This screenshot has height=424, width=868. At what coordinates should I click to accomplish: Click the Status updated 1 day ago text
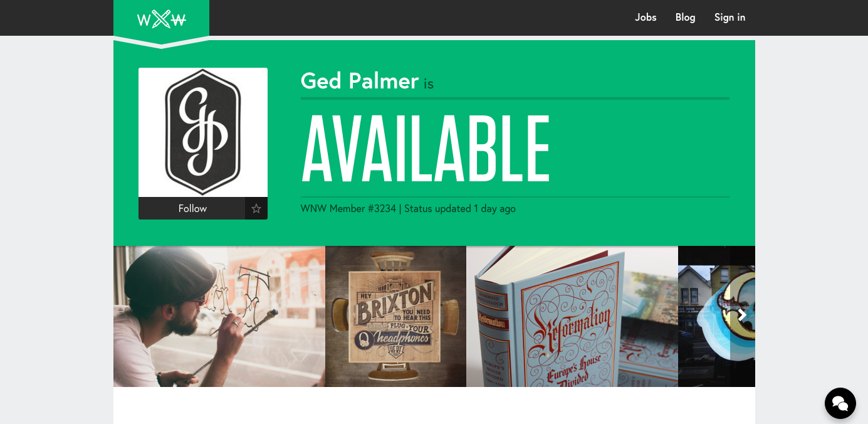tap(460, 209)
